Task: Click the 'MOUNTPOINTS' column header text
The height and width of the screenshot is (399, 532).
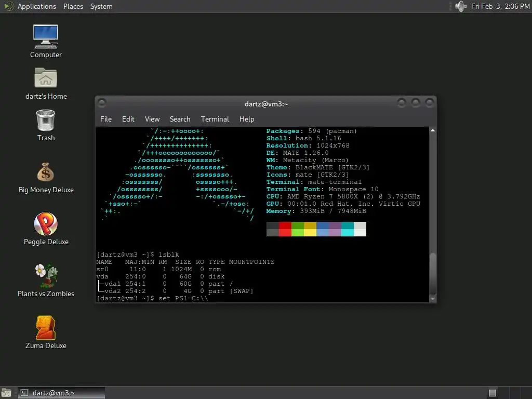Action: pyautogui.click(x=252, y=262)
